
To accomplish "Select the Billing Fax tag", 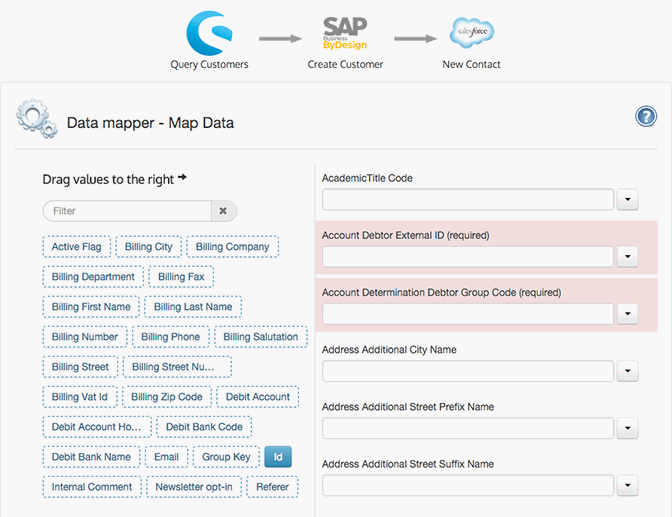I will [181, 277].
